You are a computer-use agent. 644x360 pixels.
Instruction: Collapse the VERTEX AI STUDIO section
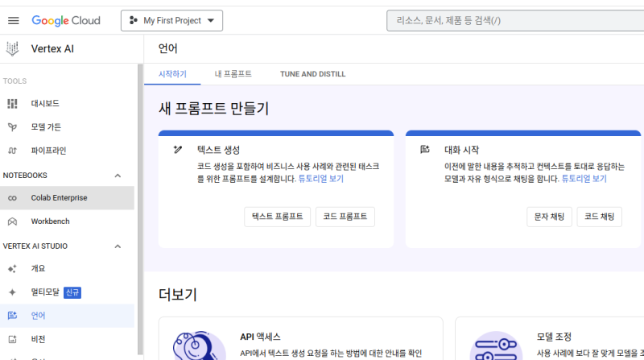118,246
